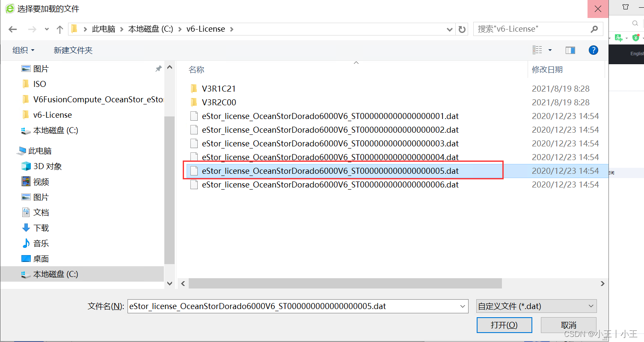Select highlighted 本地磁盘 (C:) at sidebar bottom
The image size is (644, 342).
pyautogui.click(x=82, y=274)
